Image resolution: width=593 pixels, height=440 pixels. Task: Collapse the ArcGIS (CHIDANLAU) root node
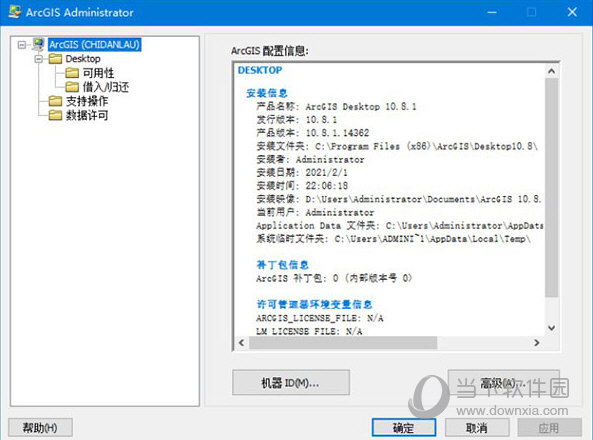point(22,45)
